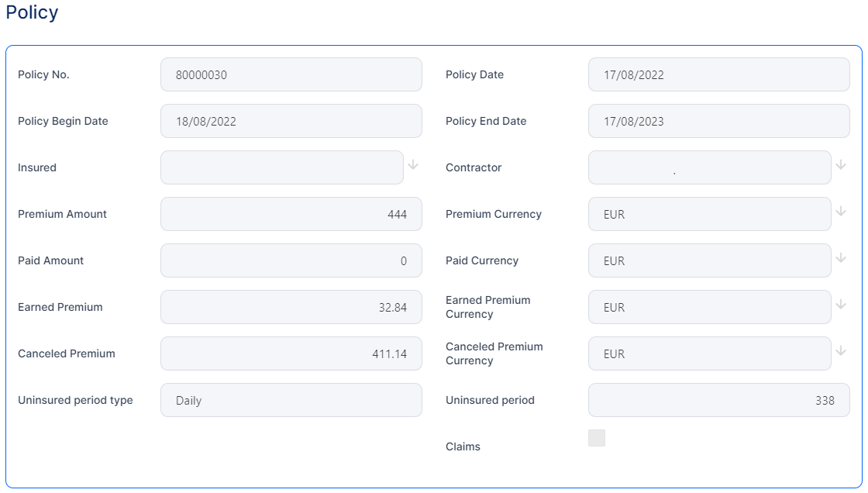The image size is (868, 493).
Task: Focus the Earned Premium field showing 32.84
Action: (291, 307)
